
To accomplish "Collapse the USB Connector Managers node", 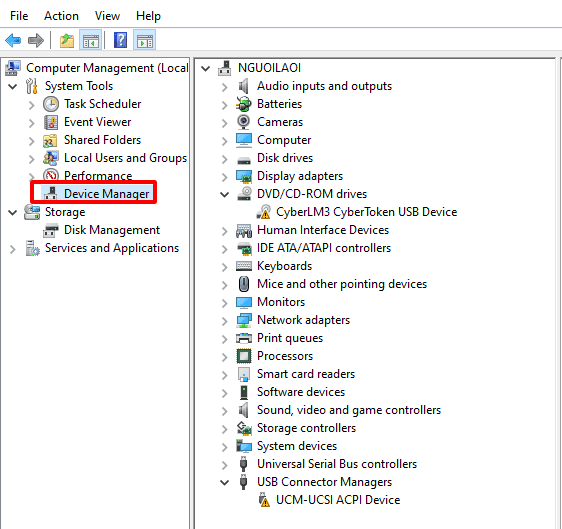I will click(225, 482).
